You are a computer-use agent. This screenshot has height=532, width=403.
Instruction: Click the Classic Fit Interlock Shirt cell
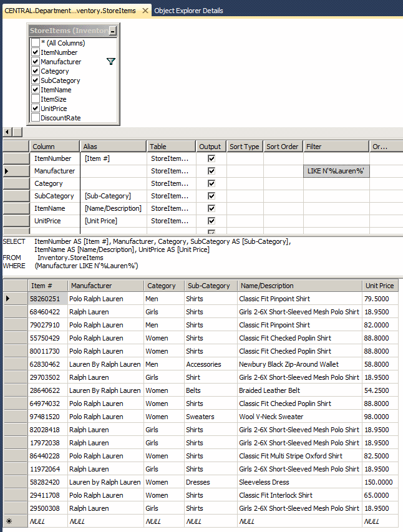(x=300, y=495)
